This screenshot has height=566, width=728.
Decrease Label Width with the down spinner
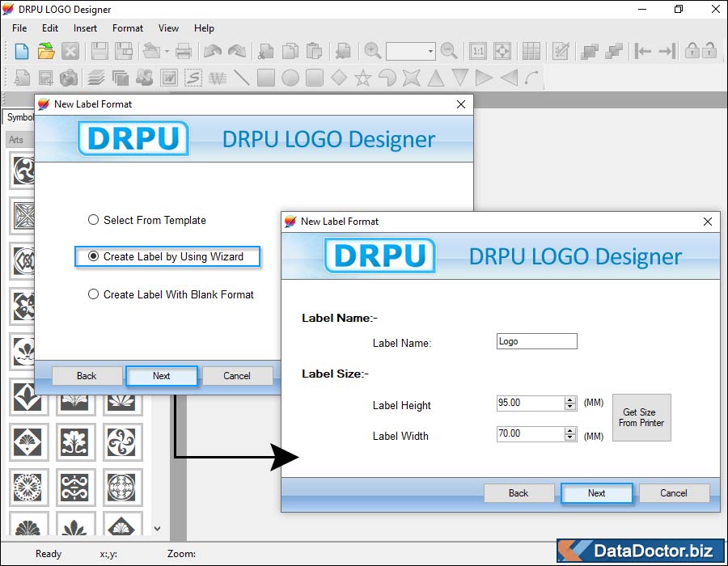pos(570,437)
